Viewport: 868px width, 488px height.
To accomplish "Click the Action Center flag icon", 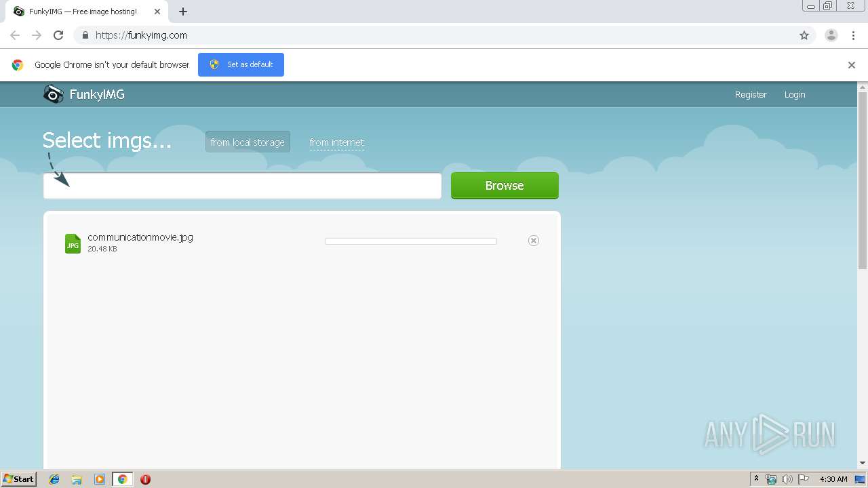I will tap(804, 479).
